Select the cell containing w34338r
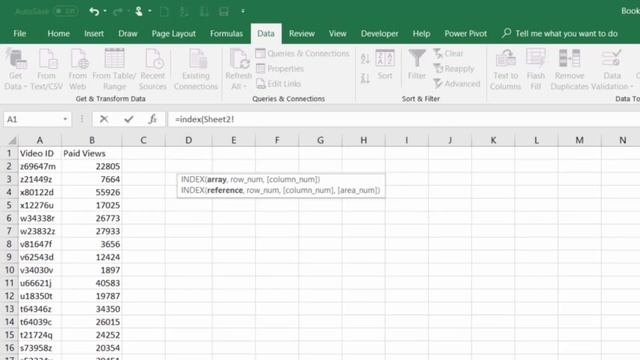 [40, 218]
